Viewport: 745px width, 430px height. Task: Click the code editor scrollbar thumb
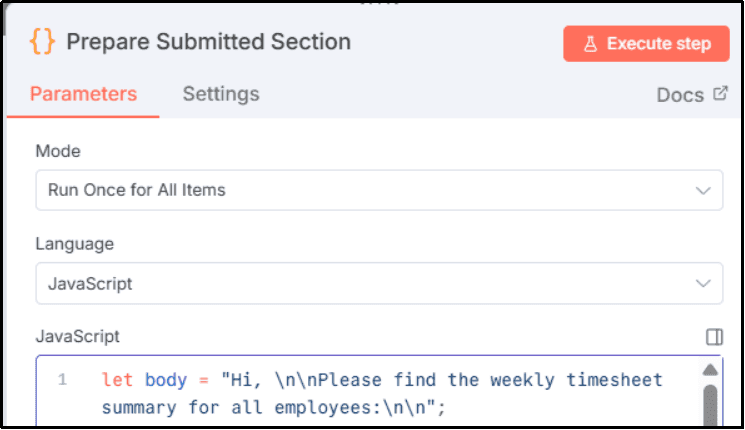point(711,405)
